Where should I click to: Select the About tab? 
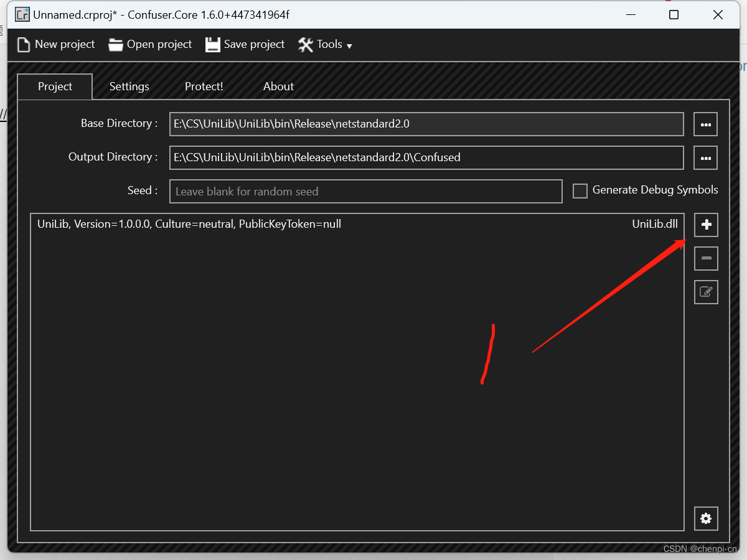pos(278,86)
